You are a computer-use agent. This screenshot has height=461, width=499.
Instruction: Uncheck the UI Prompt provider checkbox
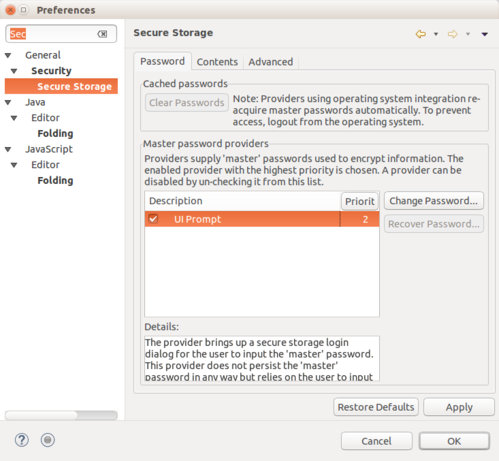(x=153, y=219)
